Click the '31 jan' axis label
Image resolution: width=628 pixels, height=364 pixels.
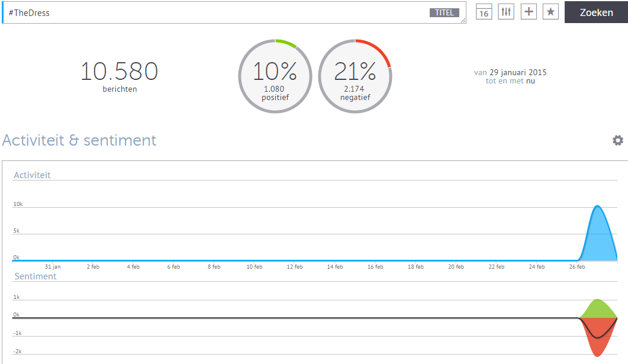point(53,267)
